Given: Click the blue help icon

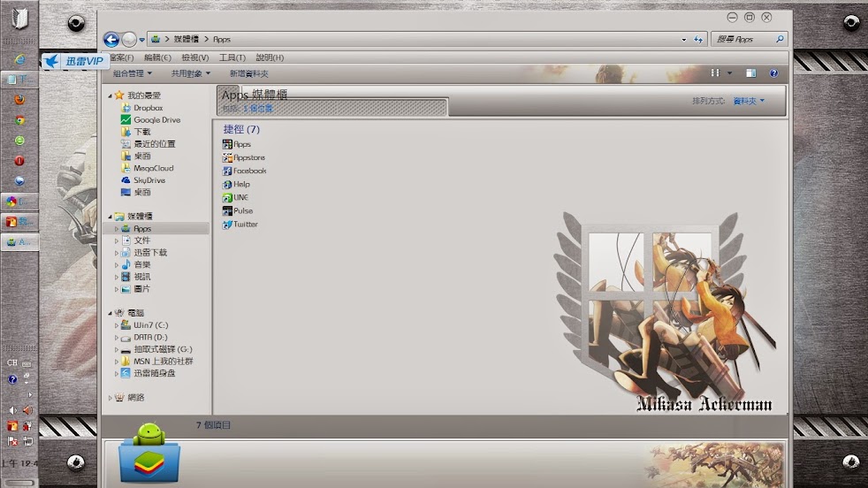Looking at the screenshot, I should [x=774, y=73].
